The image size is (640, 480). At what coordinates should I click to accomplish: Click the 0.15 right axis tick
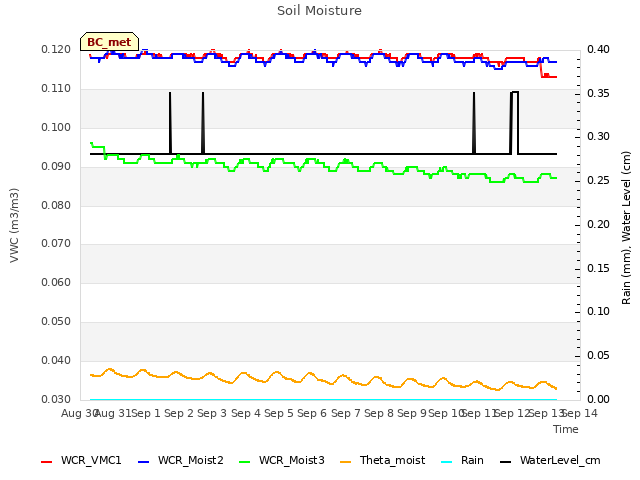tap(598, 269)
